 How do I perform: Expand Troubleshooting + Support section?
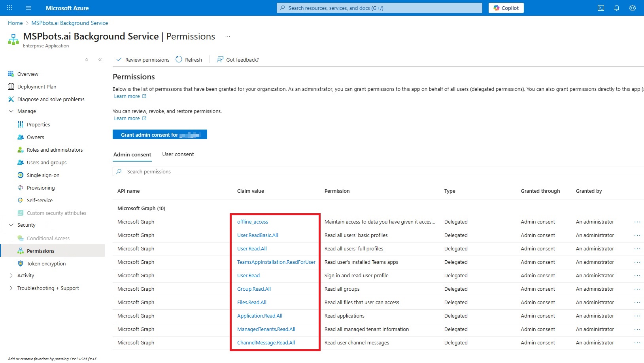click(11, 288)
